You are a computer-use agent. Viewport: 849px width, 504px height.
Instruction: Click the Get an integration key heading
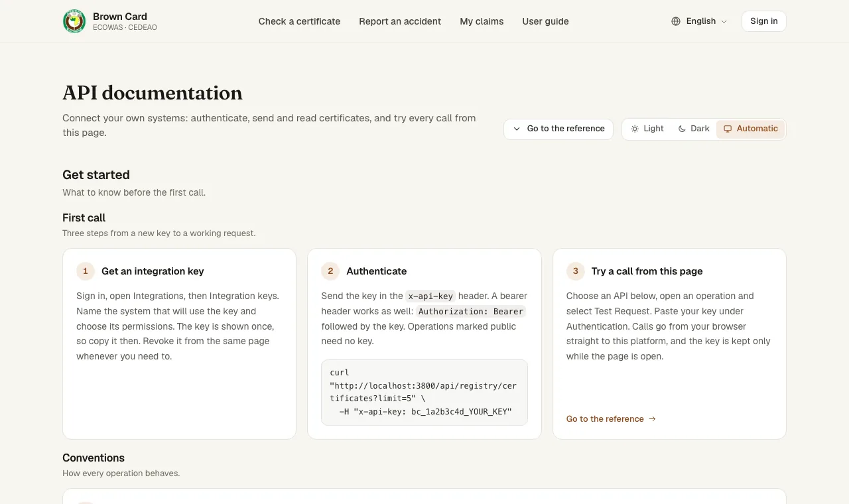click(x=153, y=271)
